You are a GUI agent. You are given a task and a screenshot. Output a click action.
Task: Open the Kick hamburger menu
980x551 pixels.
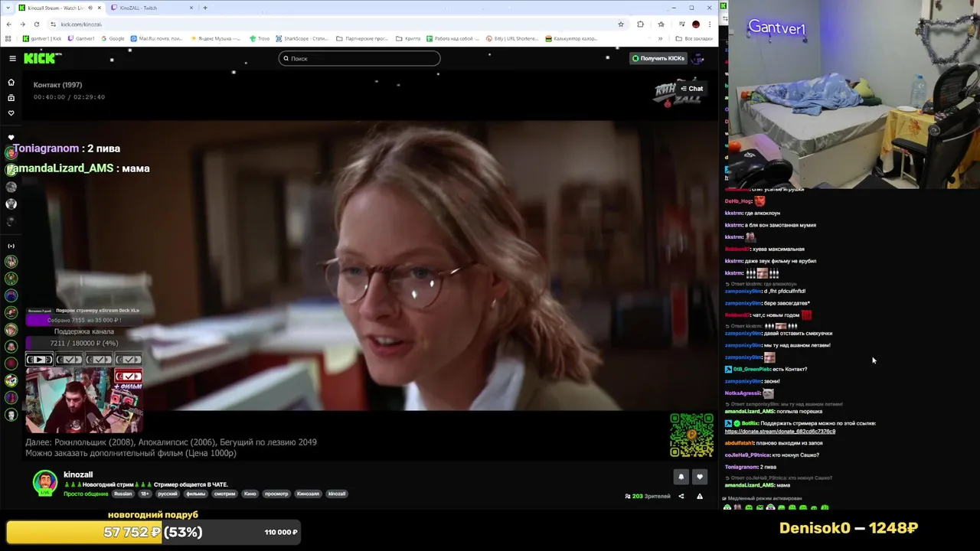tap(12, 58)
